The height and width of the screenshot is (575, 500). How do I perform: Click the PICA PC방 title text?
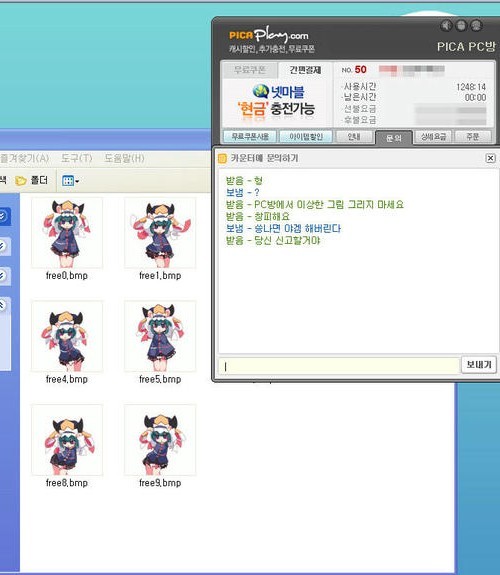tap(466, 47)
